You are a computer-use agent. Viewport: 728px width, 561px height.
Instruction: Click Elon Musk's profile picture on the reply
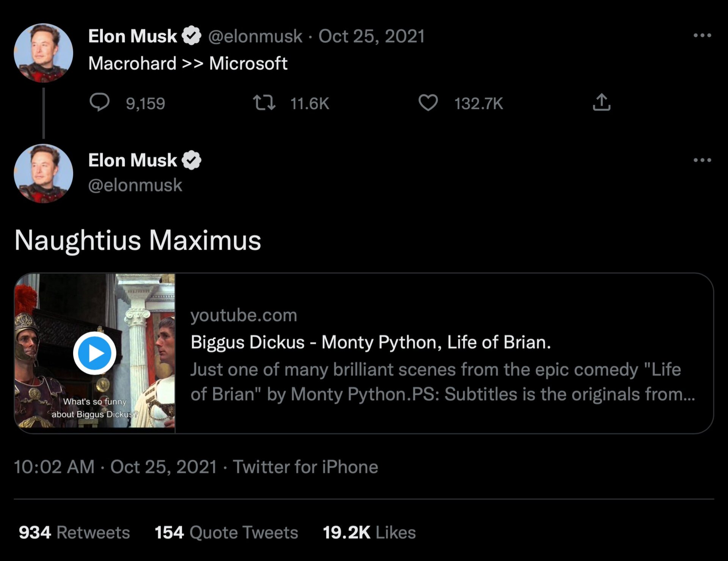pyautogui.click(x=44, y=174)
